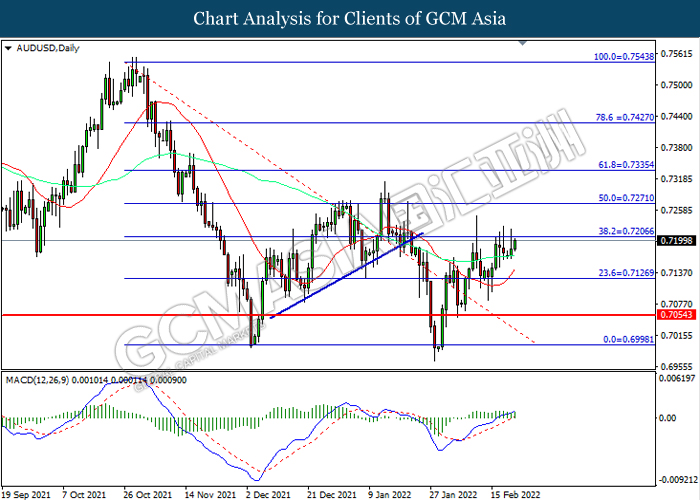Click the 19 Sep 2021 date label
The width and height of the screenshot is (700, 500).
(26, 495)
